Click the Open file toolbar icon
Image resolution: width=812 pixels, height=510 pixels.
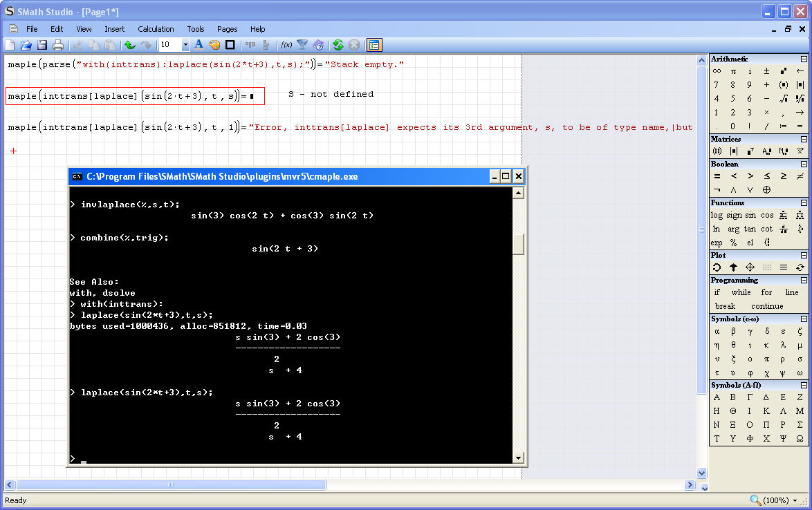tap(26, 45)
